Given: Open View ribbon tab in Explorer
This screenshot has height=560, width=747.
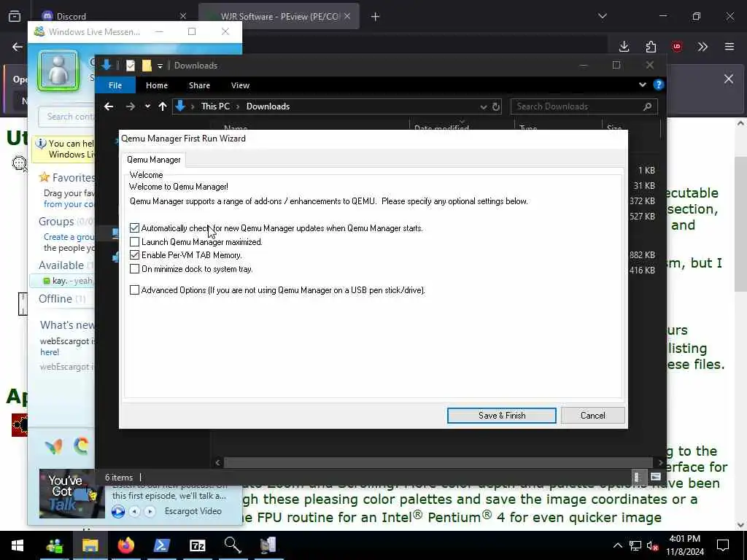Looking at the screenshot, I should [240, 85].
